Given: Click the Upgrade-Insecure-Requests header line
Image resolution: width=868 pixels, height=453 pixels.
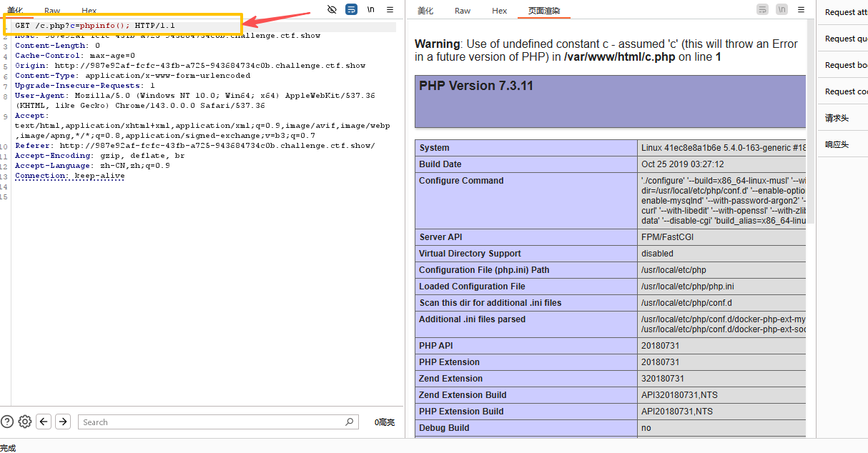Looking at the screenshot, I should 85,86.
